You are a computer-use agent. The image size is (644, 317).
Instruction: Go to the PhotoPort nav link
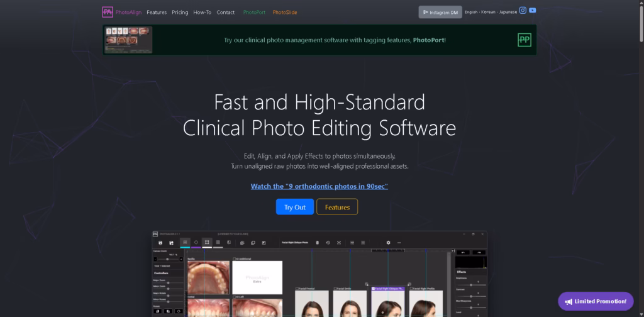pos(254,13)
